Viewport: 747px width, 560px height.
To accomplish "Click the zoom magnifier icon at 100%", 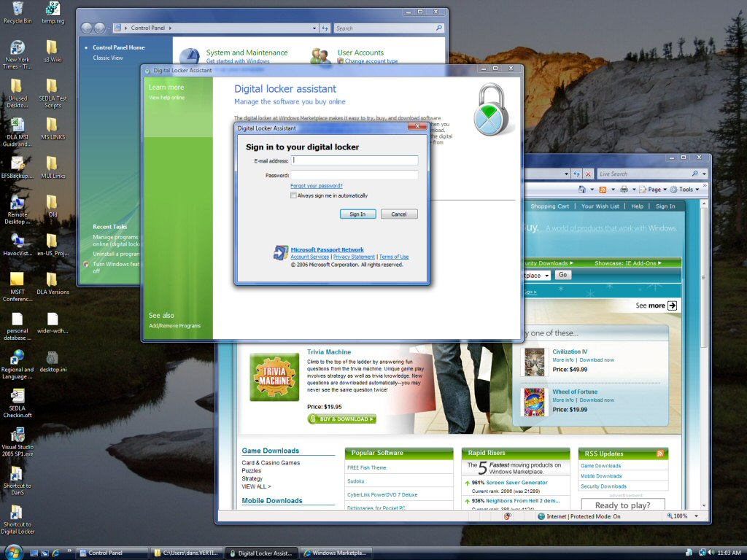I will 670,516.
